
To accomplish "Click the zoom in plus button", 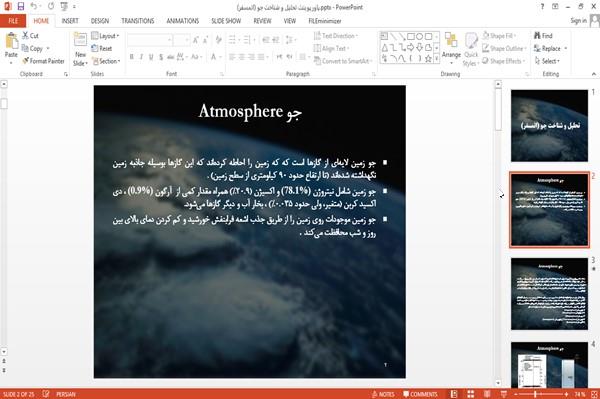I will click(566, 394).
